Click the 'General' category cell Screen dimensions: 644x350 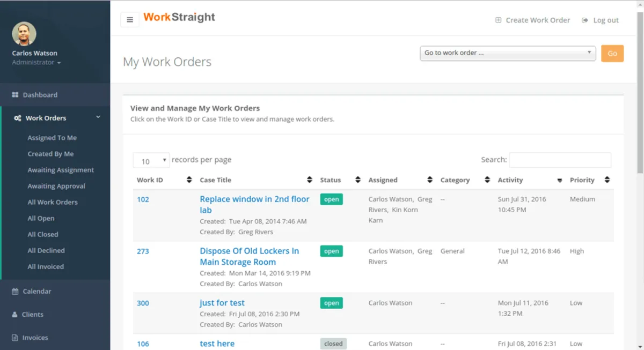coord(452,251)
